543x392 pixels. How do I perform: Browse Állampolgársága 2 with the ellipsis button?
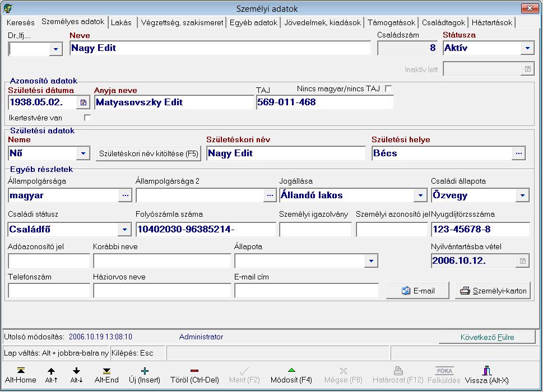[x=270, y=195]
